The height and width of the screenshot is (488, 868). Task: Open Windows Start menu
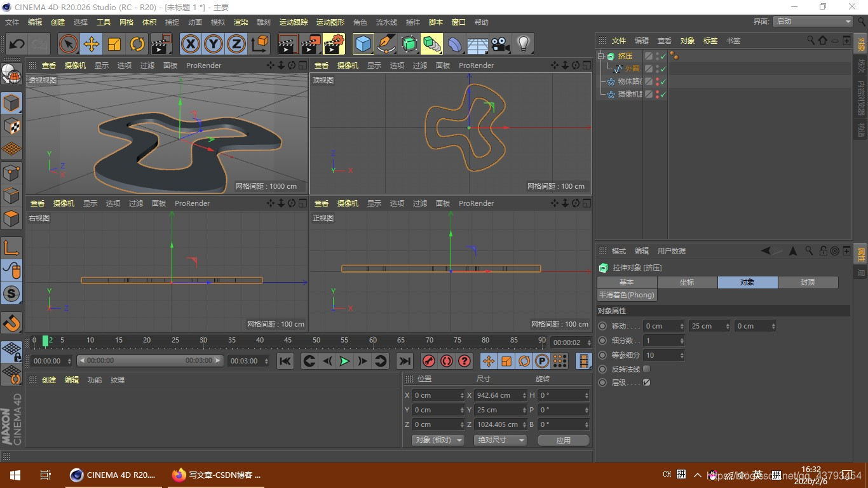[x=15, y=475]
